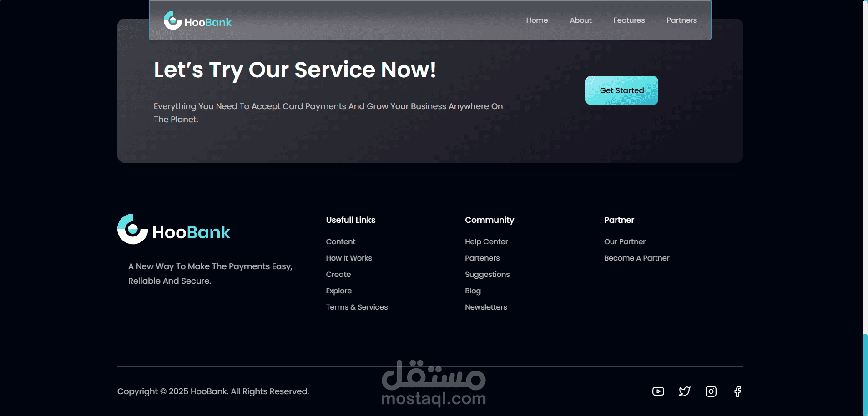Open the Instagram icon in footer
Image resolution: width=868 pixels, height=416 pixels.
click(711, 391)
